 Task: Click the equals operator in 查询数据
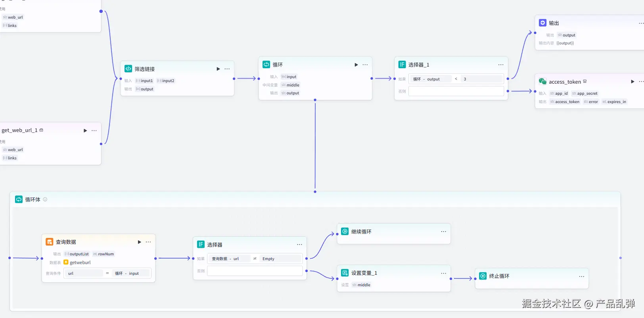107,273
